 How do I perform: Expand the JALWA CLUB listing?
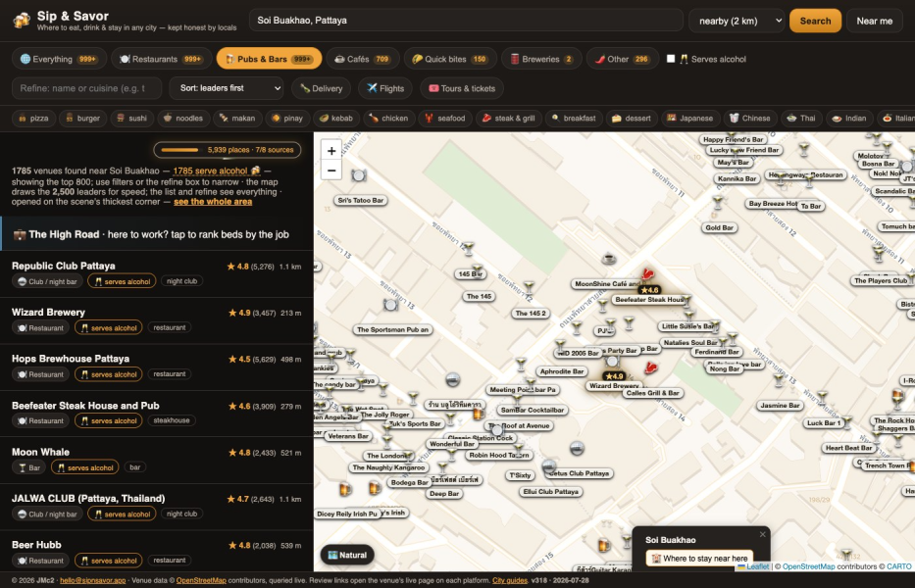click(x=156, y=507)
